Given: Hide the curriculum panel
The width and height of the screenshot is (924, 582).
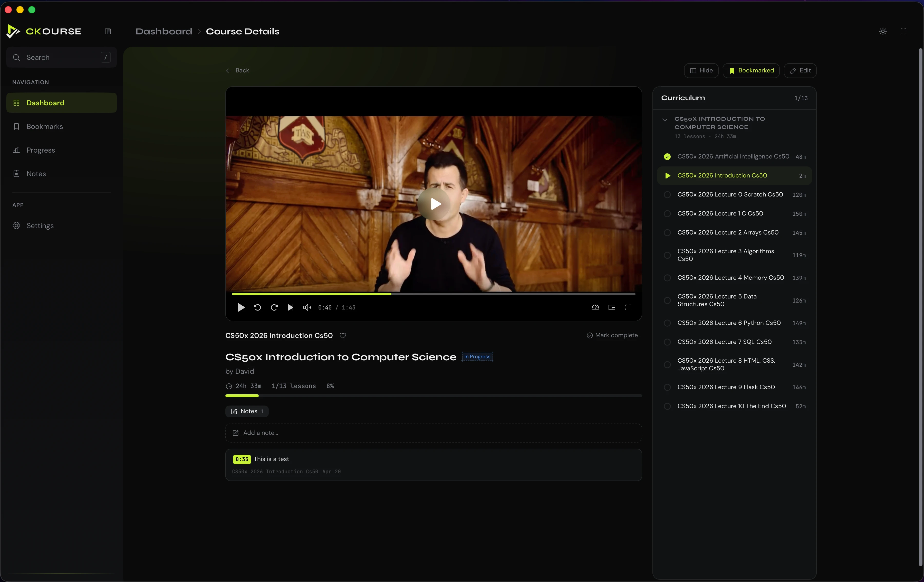Looking at the screenshot, I should point(701,71).
